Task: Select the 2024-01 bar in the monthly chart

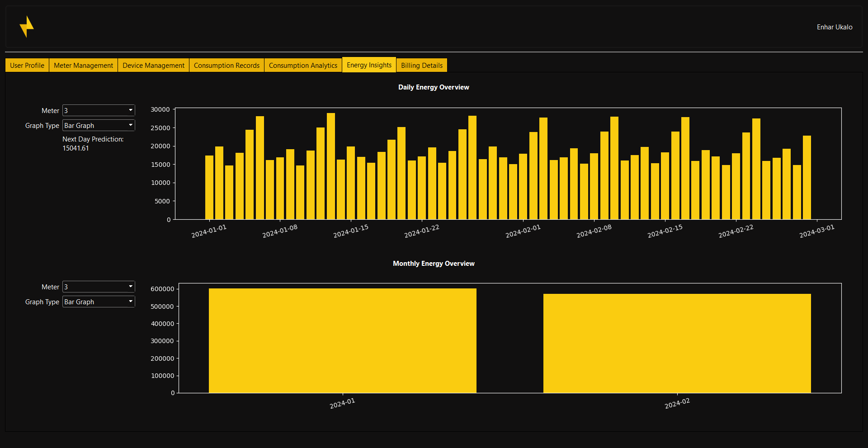Action: pos(342,340)
